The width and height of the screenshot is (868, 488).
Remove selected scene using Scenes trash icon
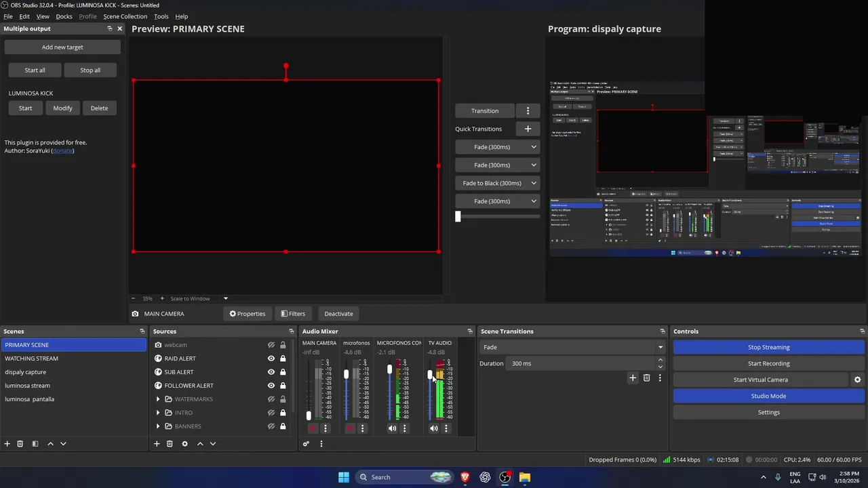(20, 444)
